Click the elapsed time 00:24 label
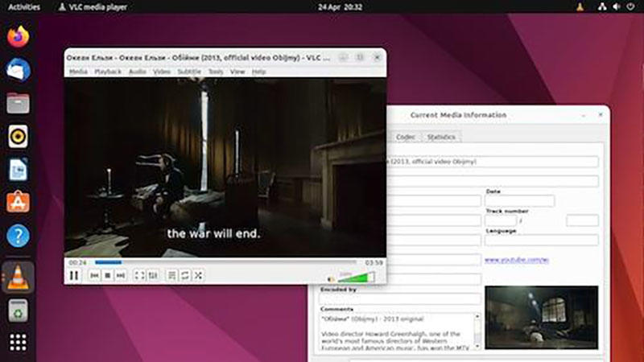Screen dimensions: 644x362 [x=77, y=262]
